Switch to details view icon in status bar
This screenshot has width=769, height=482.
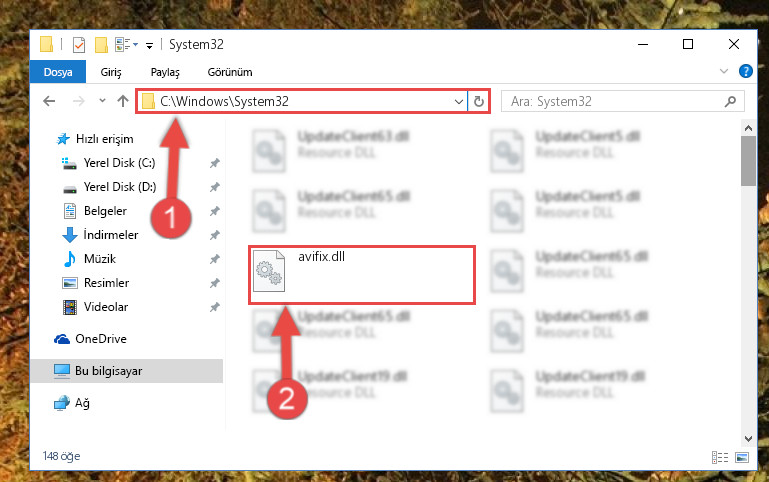[x=719, y=457]
